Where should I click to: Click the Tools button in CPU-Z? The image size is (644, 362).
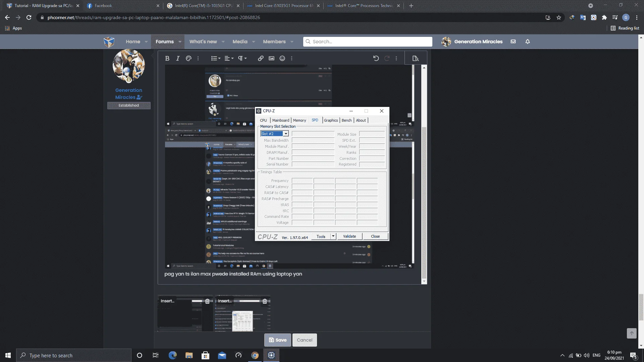click(x=321, y=236)
